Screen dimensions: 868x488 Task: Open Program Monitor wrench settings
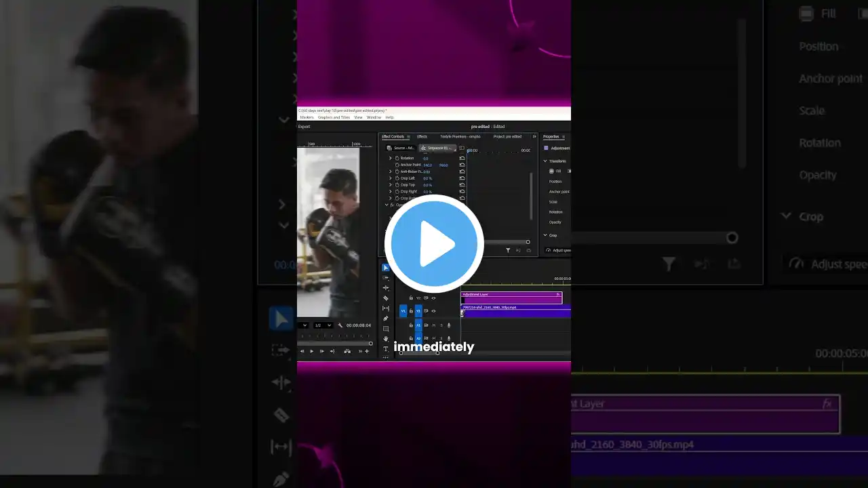[340, 325]
